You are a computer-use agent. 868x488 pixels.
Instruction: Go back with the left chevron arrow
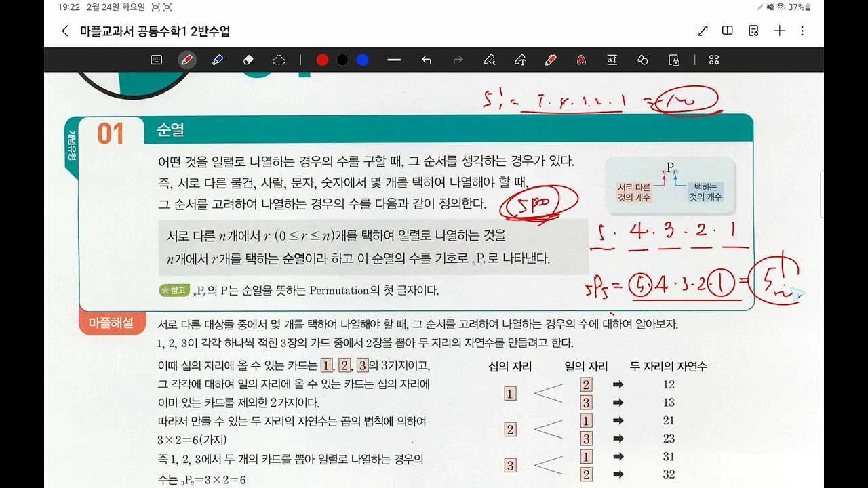65,31
